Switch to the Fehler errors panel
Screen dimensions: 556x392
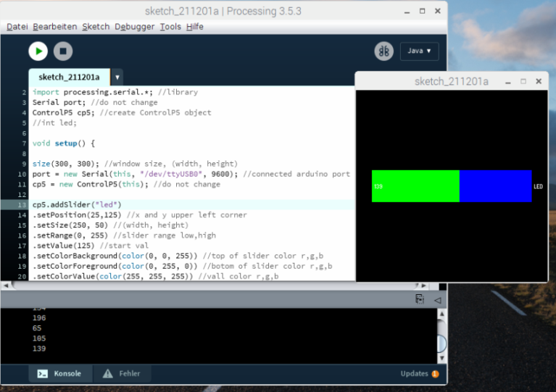click(122, 374)
